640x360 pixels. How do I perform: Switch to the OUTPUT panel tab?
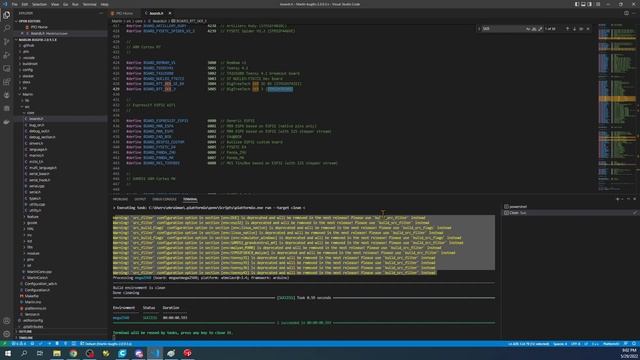tap(140, 199)
